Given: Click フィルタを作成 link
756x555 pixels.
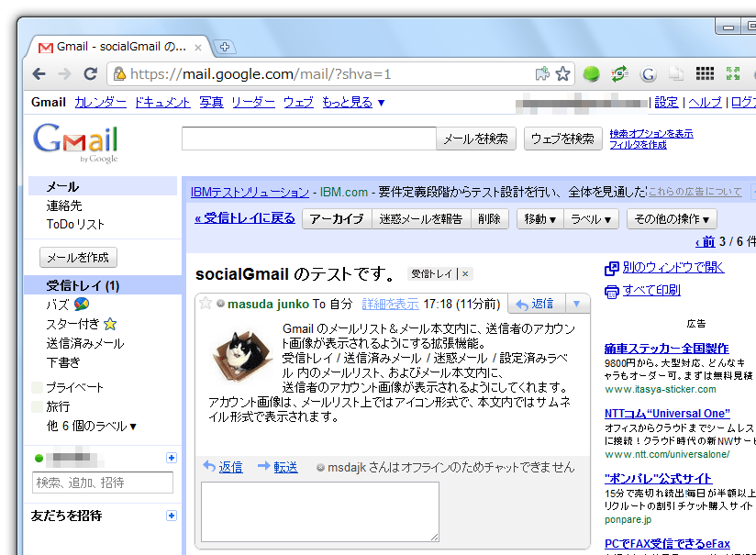Looking at the screenshot, I should click(x=638, y=145).
